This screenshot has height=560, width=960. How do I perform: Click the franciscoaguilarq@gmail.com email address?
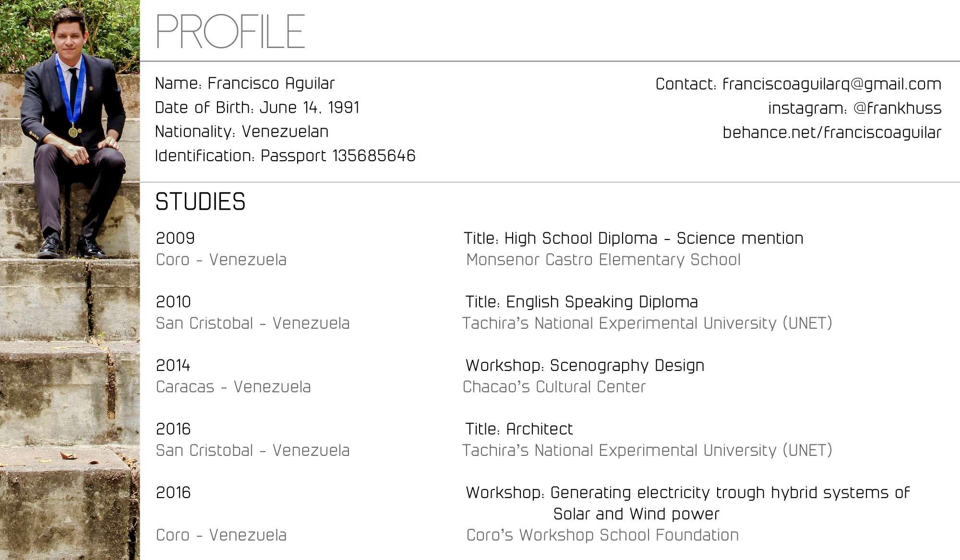pos(831,84)
